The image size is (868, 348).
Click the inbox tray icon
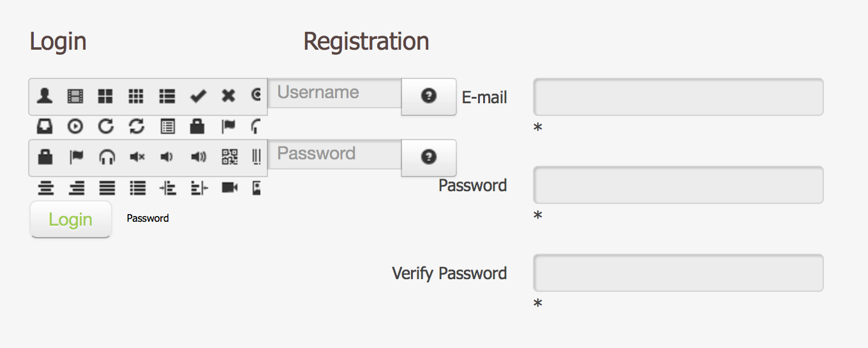click(x=45, y=127)
